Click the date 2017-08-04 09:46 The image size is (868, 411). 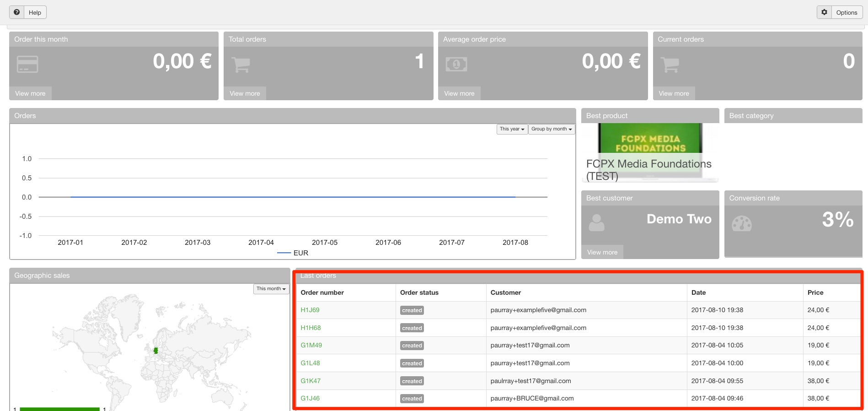click(x=717, y=398)
